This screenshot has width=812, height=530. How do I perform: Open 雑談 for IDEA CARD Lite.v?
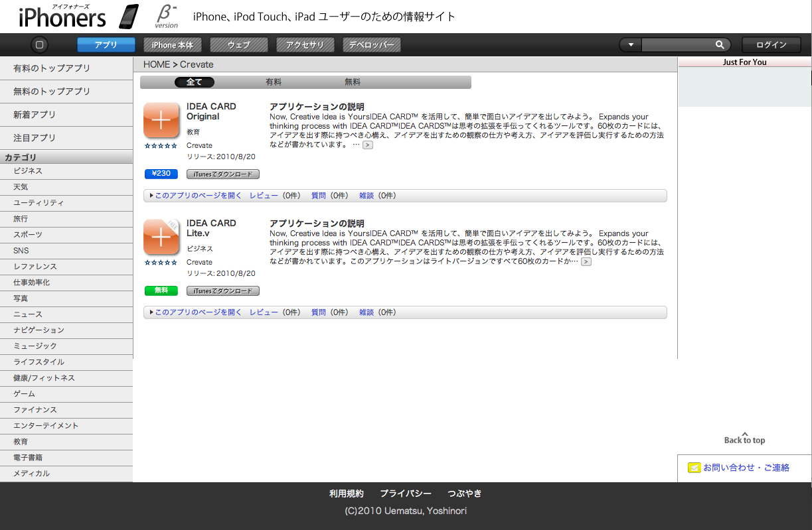pyautogui.click(x=366, y=312)
